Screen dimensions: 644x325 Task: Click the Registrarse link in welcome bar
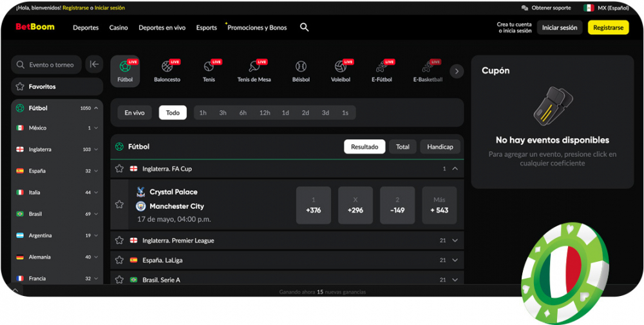[x=75, y=8]
